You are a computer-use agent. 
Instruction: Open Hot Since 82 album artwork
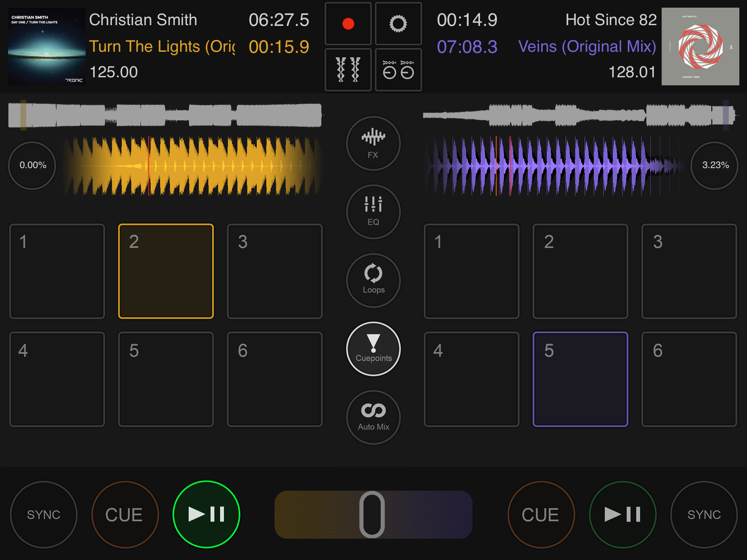pos(700,47)
